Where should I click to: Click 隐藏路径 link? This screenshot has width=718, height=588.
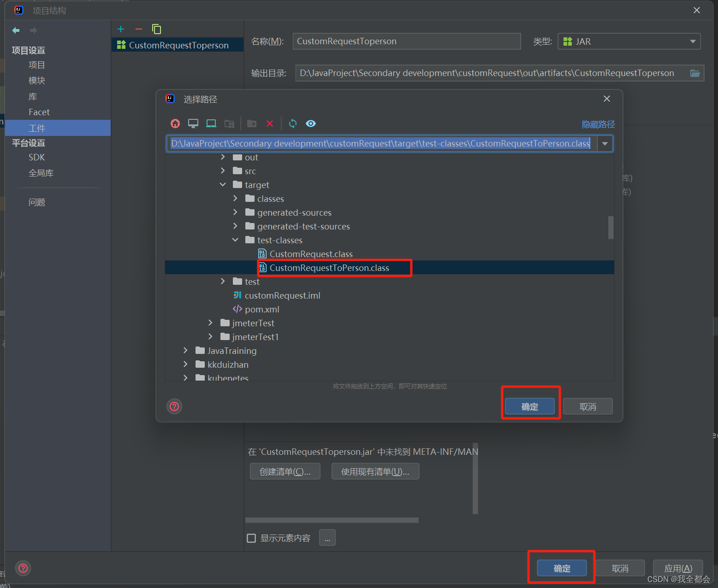(598, 124)
